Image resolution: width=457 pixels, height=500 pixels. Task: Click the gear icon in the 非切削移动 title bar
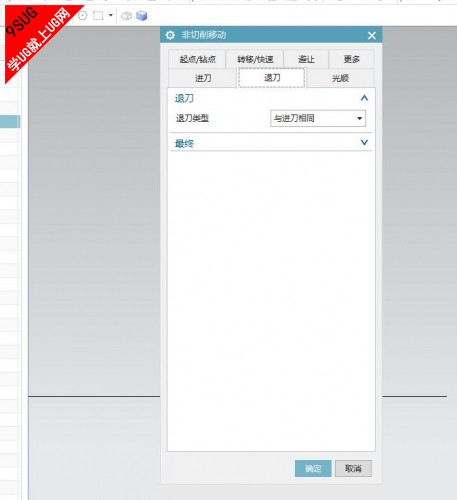[x=170, y=35]
